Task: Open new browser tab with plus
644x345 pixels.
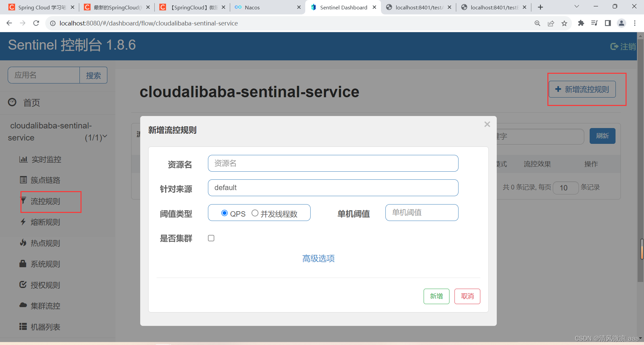Action: pos(540,7)
